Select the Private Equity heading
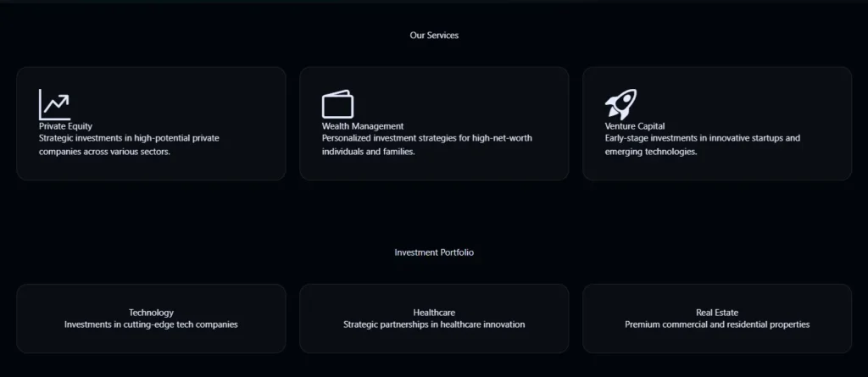 [65, 126]
